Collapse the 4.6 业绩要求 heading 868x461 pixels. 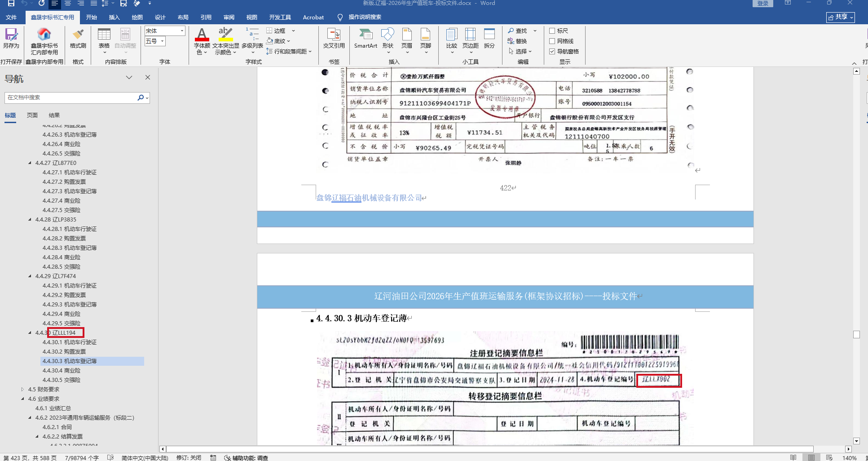23,399
